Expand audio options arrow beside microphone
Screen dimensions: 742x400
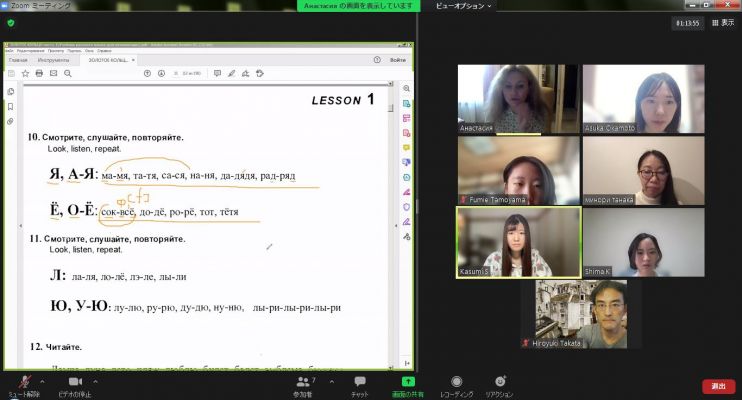click(42, 381)
